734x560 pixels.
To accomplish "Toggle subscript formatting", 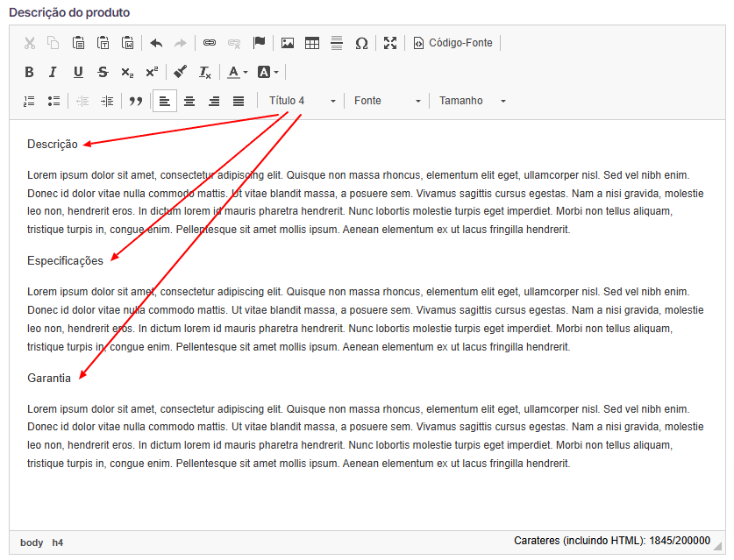I will [127, 72].
